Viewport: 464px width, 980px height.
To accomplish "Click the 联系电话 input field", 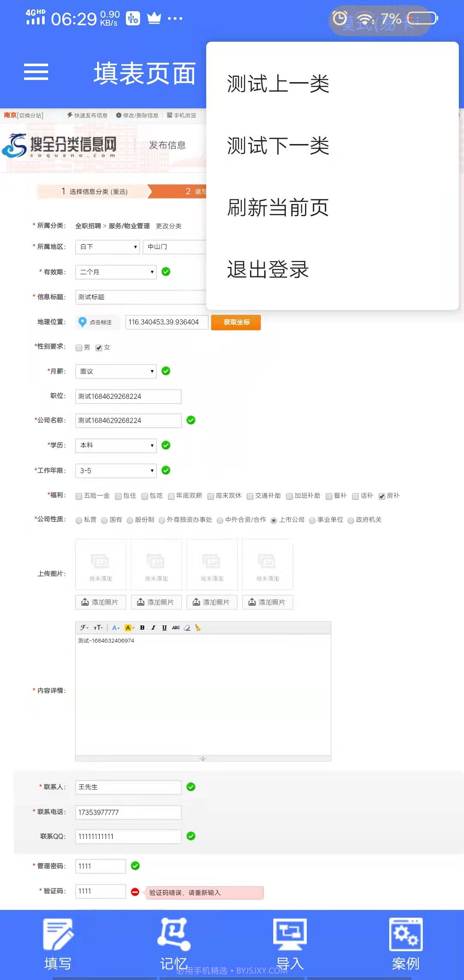I will [x=128, y=812].
